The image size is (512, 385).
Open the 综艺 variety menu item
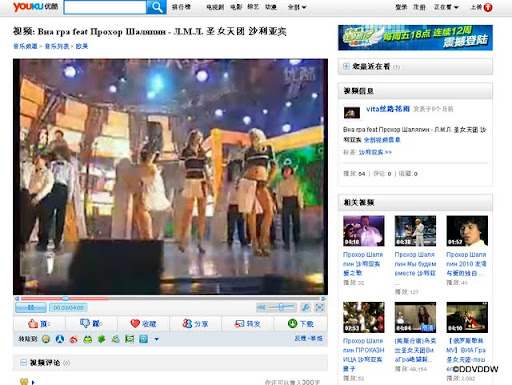[253, 7]
